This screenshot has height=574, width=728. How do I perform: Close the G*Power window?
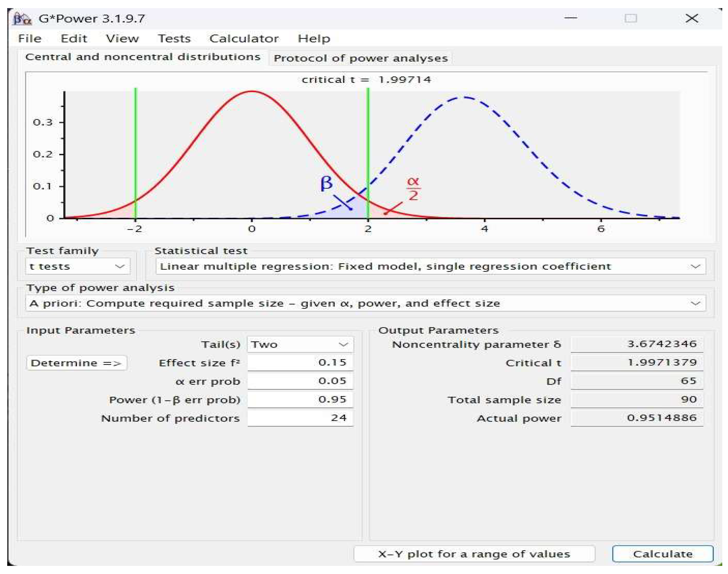(692, 18)
